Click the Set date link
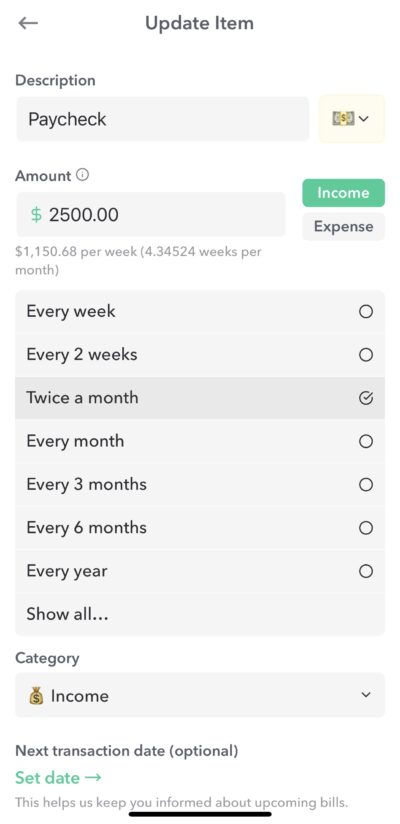This screenshot has width=400, height=824. 58,778
